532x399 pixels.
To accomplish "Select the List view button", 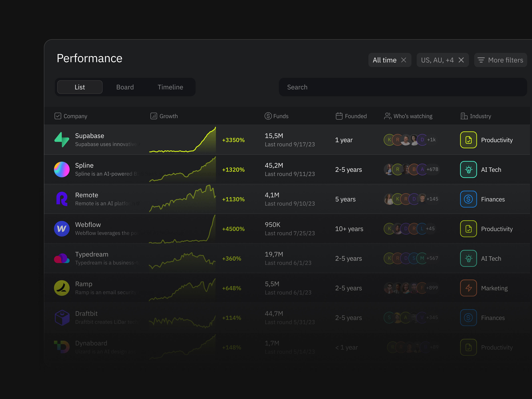I will tap(80, 87).
